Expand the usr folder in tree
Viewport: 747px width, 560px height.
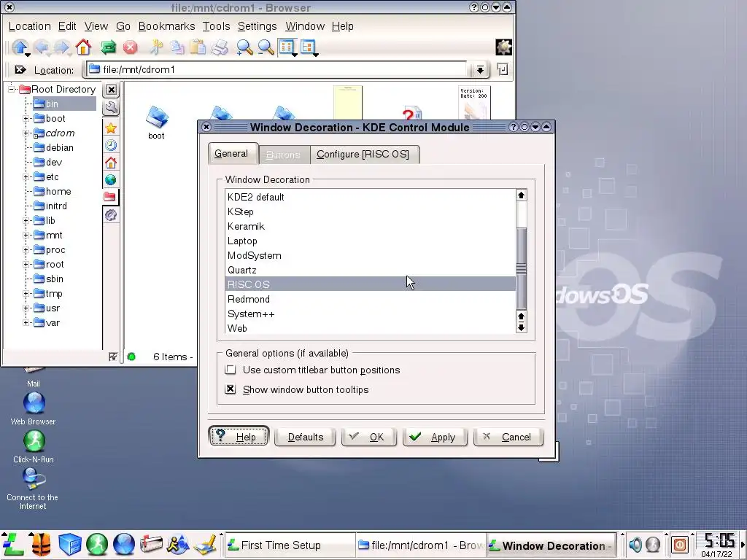(26, 308)
